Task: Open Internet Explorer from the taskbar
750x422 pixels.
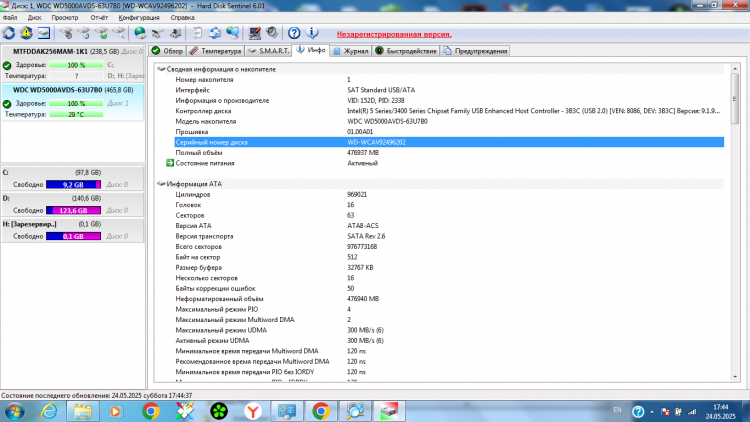Action: 49,411
